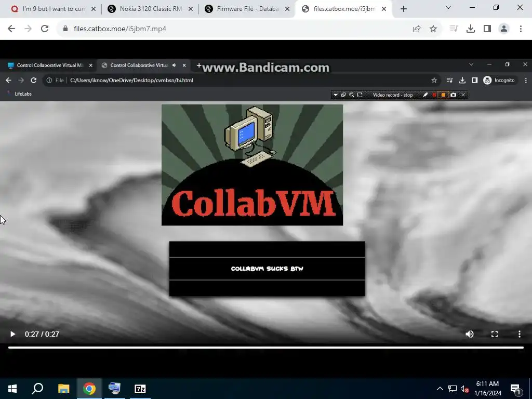This screenshot has width=532, height=399.
Task: Go forward to the next page
Action: click(x=28, y=29)
